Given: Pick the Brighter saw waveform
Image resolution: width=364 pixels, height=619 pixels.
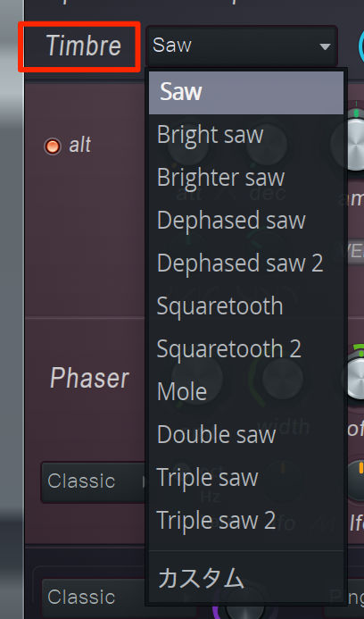Looking at the screenshot, I should (x=246, y=178).
